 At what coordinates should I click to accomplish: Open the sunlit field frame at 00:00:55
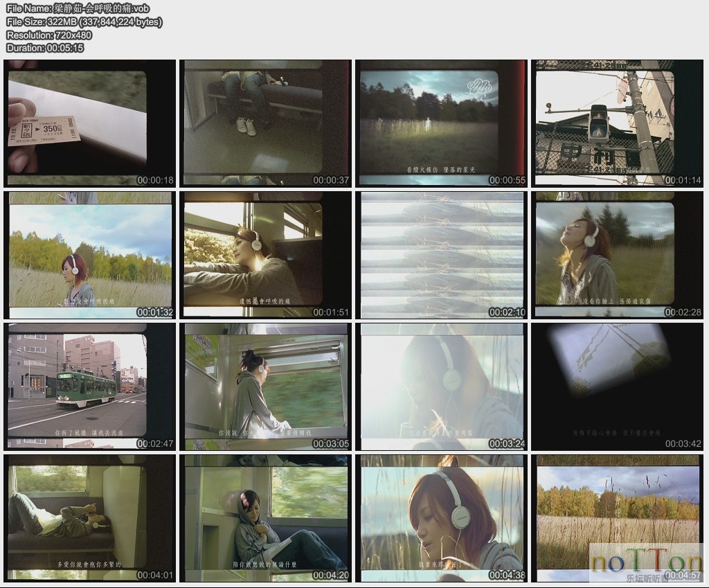[441, 123]
